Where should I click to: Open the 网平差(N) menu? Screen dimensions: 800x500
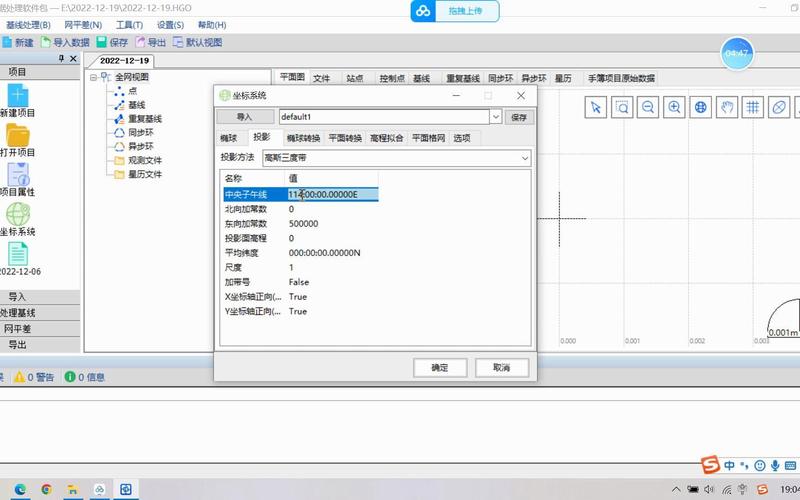click(83, 25)
